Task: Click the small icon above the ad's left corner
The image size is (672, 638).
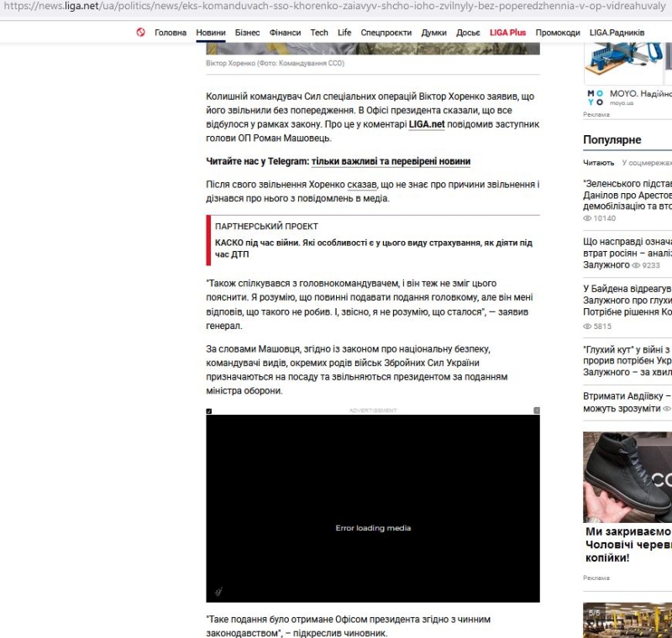Action: (x=209, y=411)
